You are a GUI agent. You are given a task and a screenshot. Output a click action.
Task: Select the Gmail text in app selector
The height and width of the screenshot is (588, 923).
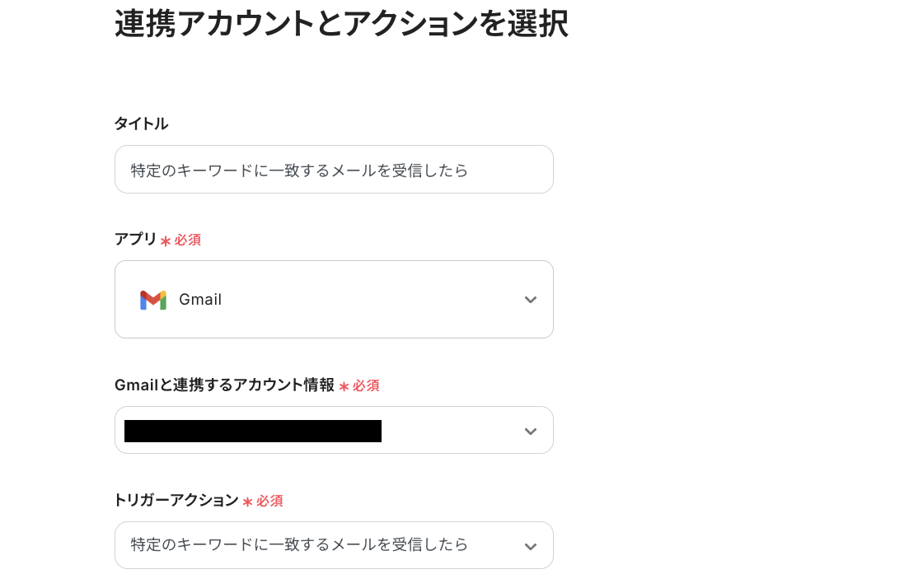(x=200, y=300)
